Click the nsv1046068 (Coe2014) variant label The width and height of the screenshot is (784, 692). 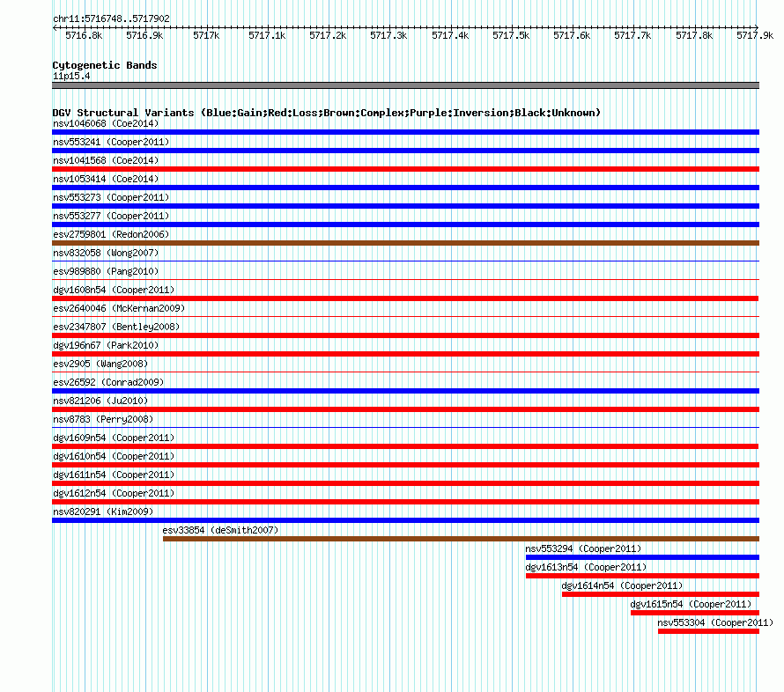[x=106, y=123]
